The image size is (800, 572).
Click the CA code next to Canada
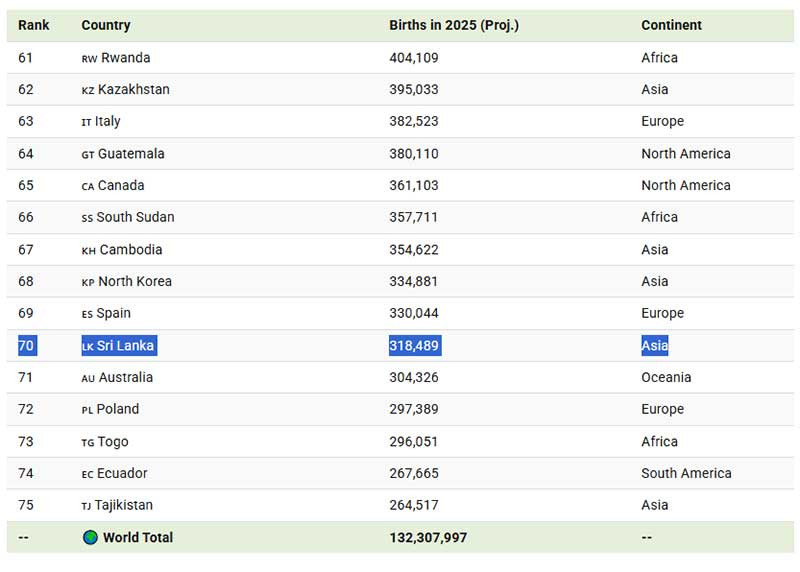[x=88, y=186]
